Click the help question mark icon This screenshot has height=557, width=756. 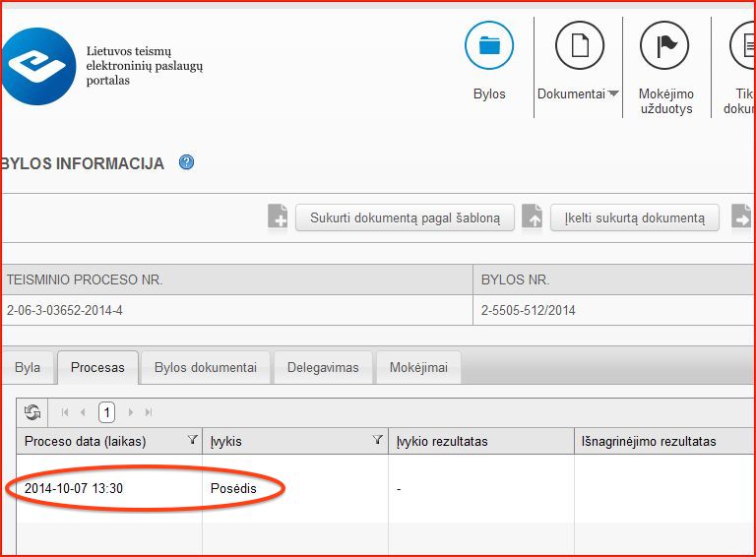coord(186,163)
